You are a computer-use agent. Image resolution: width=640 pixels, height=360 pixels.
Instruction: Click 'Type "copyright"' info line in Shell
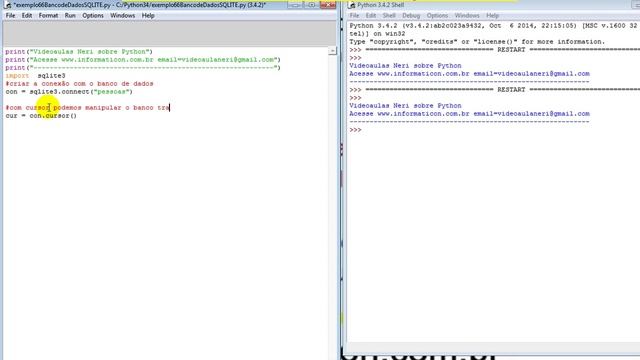pyautogui.click(x=477, y=42)
